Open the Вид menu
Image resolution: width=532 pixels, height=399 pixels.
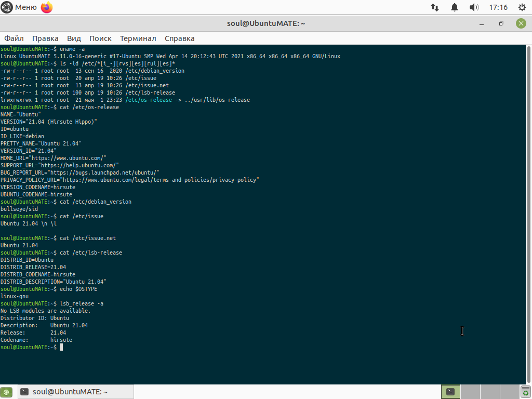point(74,38)
